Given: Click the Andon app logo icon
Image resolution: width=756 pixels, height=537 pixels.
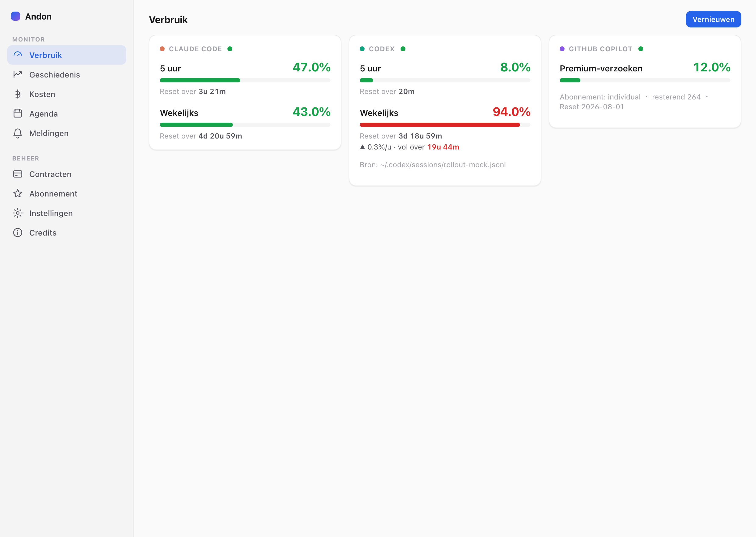Looking at the screenshot, I should [x=16, y=16].
